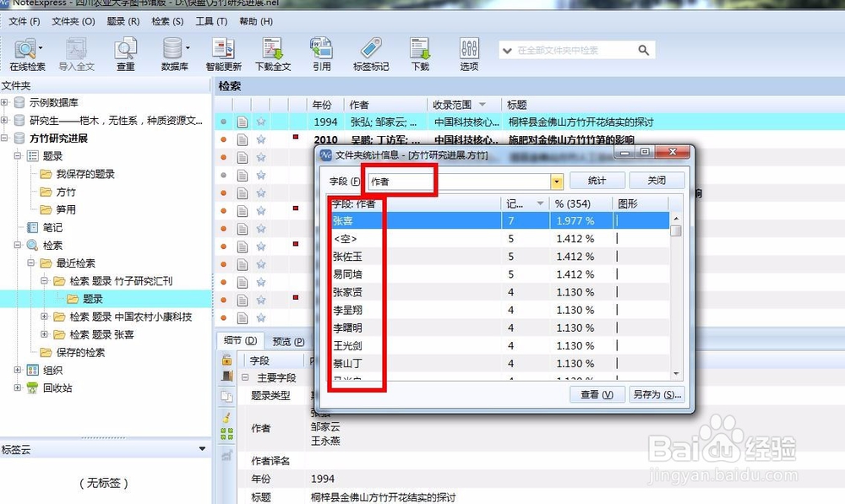
Task: Click the brush icon in detail sidebar
Action: pyautogui.click(x=226, y=417)
